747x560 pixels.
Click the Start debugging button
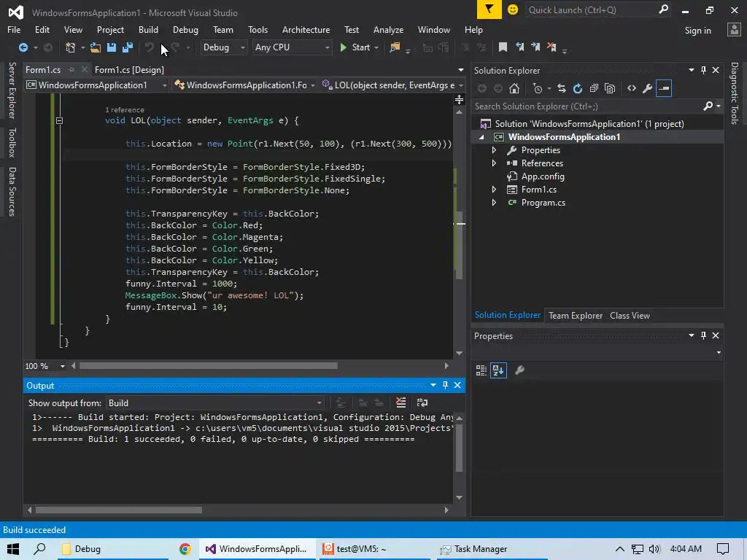click(355, 47)
